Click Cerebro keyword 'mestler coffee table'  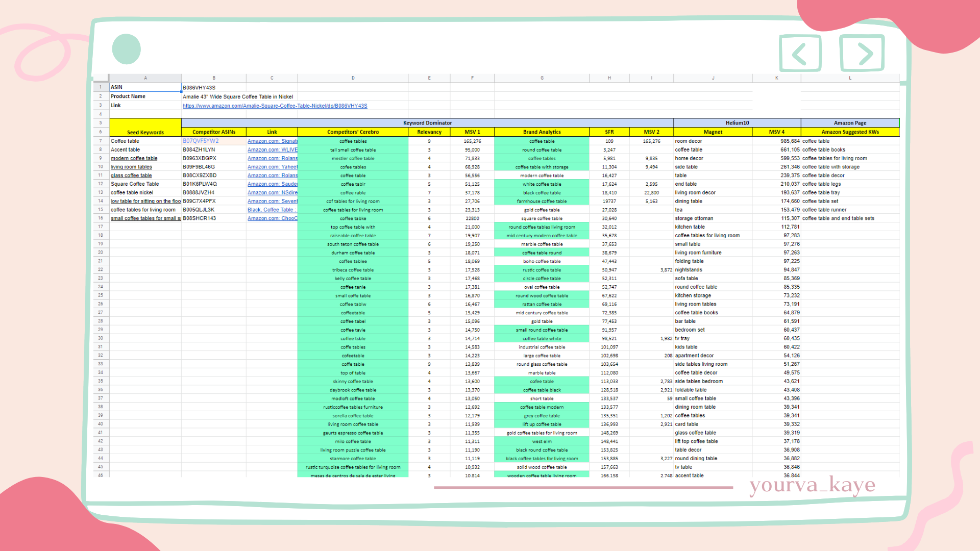[x=353, y=159]
